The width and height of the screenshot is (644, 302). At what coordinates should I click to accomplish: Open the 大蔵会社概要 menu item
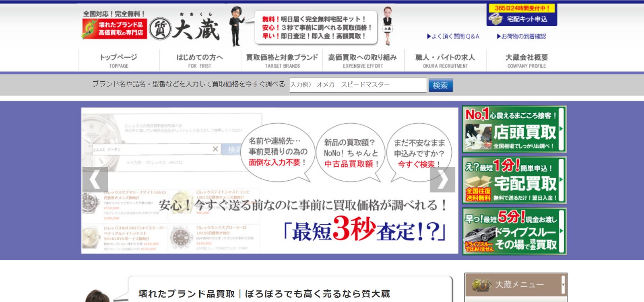526,60
